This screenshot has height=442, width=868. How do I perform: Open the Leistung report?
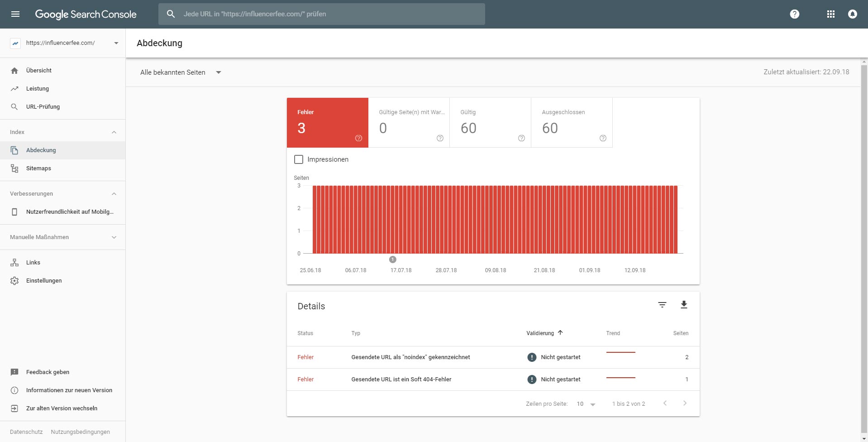tap(63, 89)
